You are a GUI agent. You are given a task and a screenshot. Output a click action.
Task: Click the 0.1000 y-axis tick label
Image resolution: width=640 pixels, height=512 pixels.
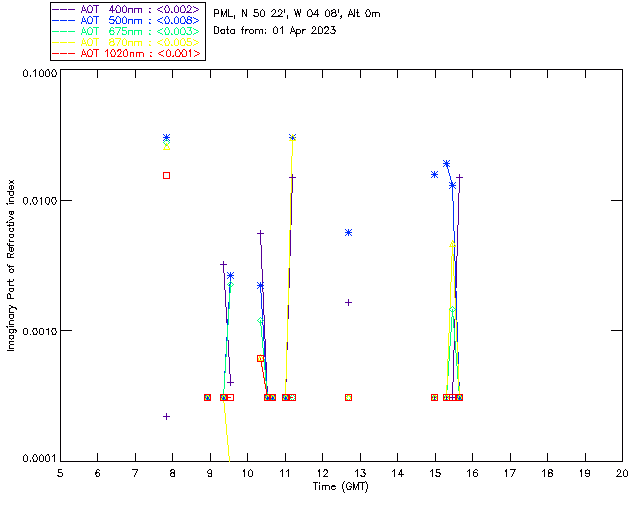coord(39,73)
